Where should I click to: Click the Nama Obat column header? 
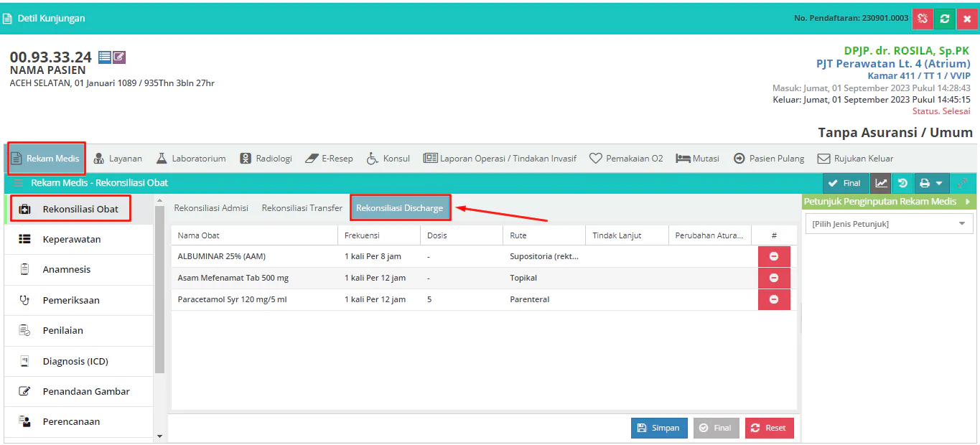pyautogui.click(x=254, y=235)
